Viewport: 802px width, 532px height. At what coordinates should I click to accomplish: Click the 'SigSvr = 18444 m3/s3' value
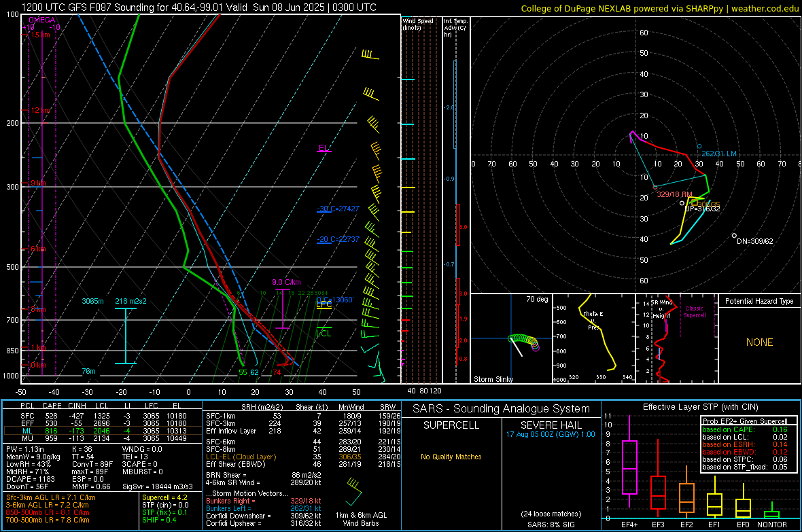click(158, 486)
